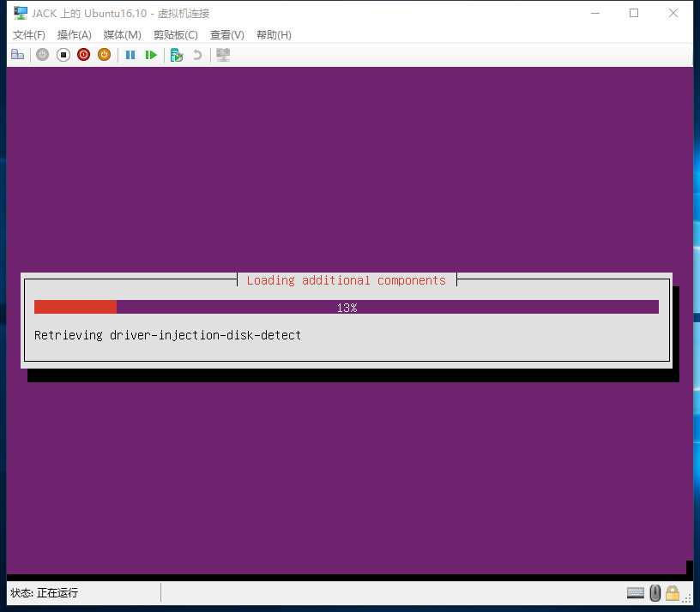Send Ctrl+Alt+Del using the toolbar icon
Viewport: 700px width, 612px height.
pyautogui.click(x=17, y=54)
